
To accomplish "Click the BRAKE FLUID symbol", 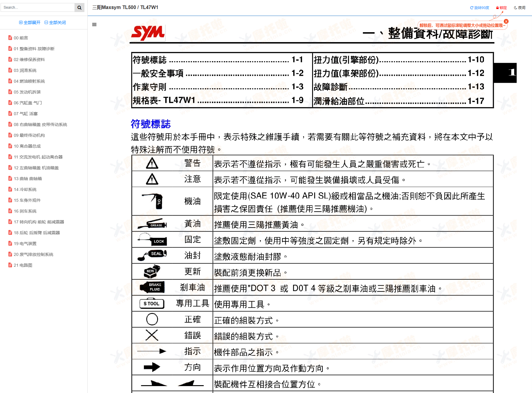I will coord(153,287).
